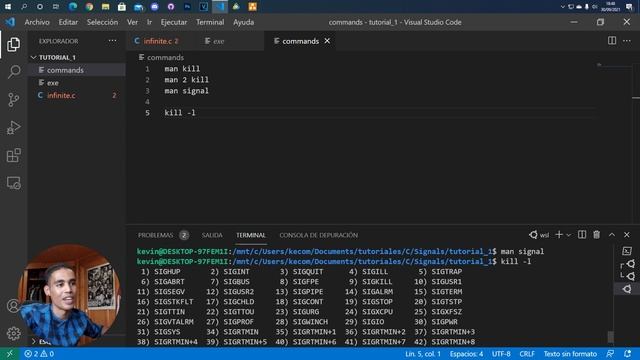This screenshot has height=360, width=640.
Task: Open Ejecutar menu
Action: [x=174, y=22]
